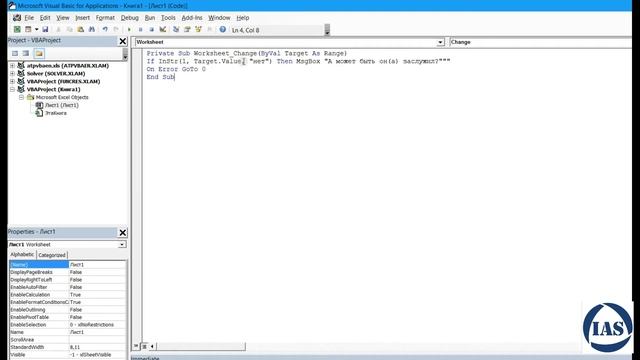The width and height of the screenshot is (640, 360).
Task: Click the Full Module View button at code bottom
Action: [x=144, y=346]
